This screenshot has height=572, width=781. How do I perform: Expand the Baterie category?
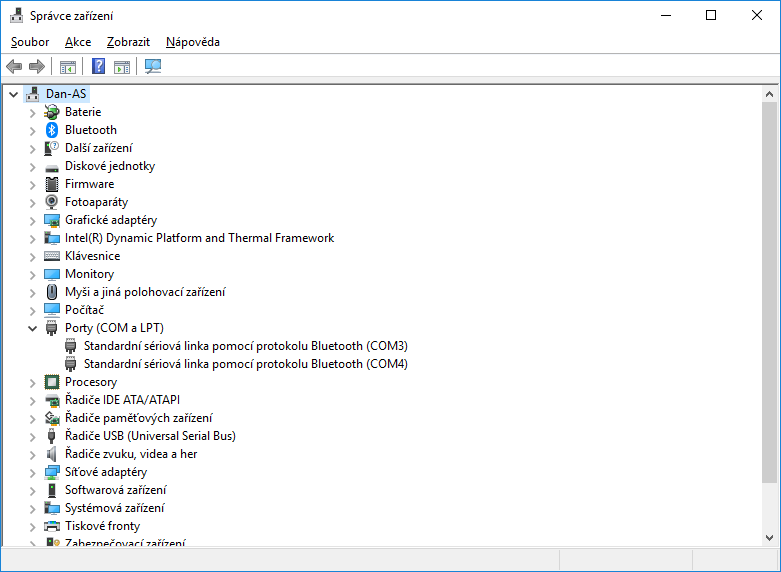tap(32, 113)
